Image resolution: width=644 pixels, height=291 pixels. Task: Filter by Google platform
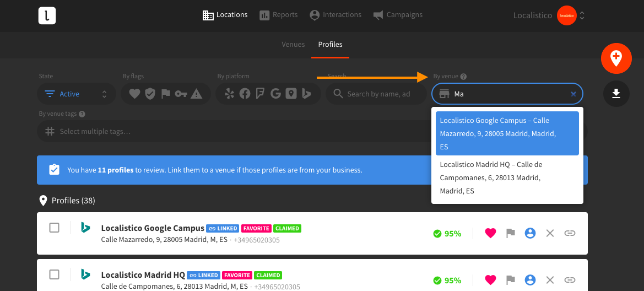pyautogui.click(x=275, y=94)
